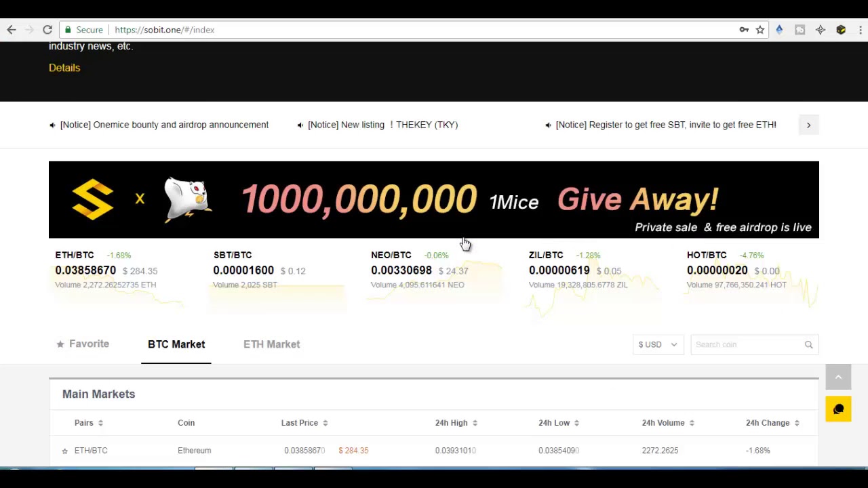Open the $ USD currency dropdown
The width and height of the screenshot is (868, 488).
coord(658,344)
